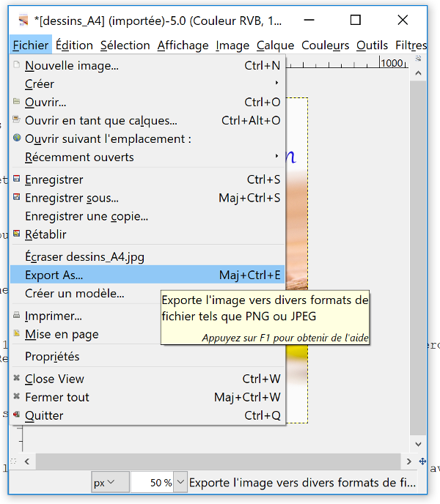Choose Export As... menu entry
This screenshot has width=440, height=504.
coord(147,275)
